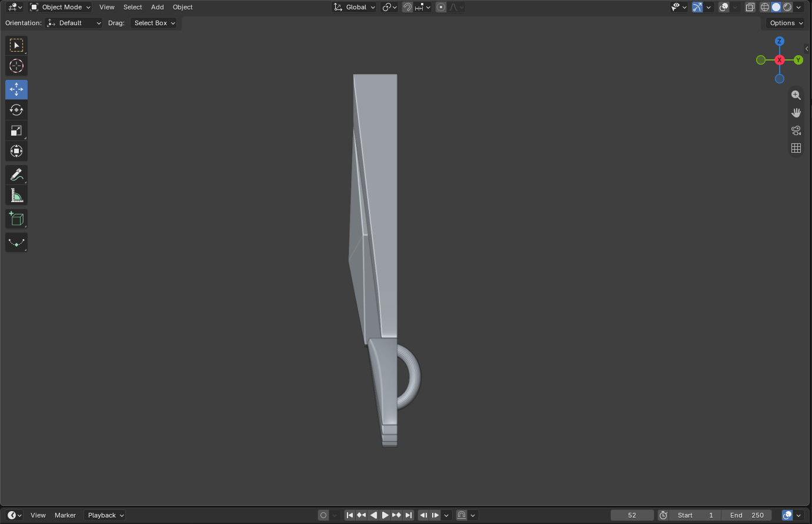Select the Transform tool

(16, 151)
